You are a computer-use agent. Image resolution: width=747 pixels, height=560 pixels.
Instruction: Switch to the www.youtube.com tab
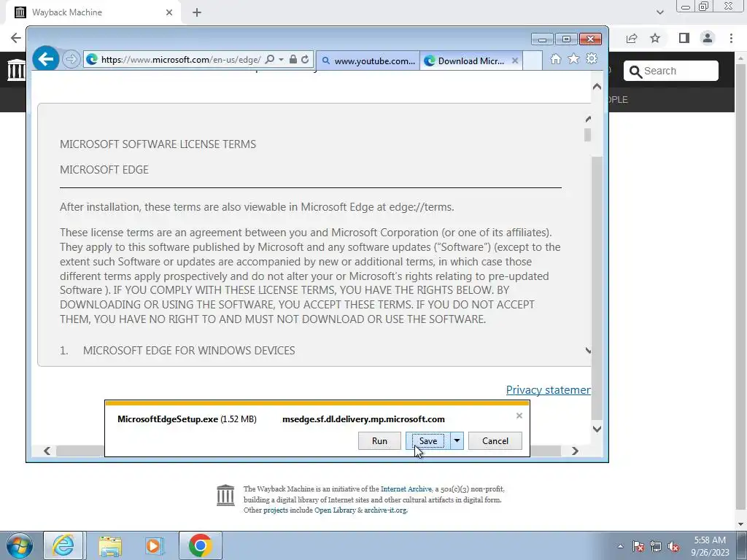tap(368, 61)
